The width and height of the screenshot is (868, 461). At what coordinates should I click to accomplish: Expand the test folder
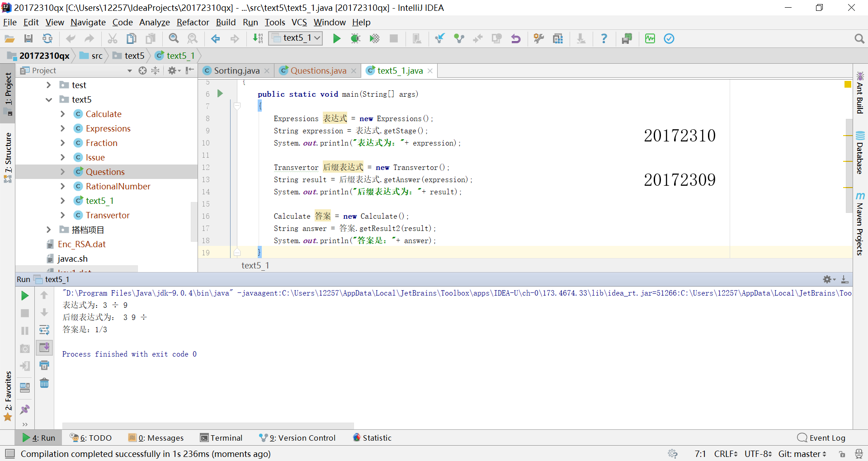pos(49,85)
